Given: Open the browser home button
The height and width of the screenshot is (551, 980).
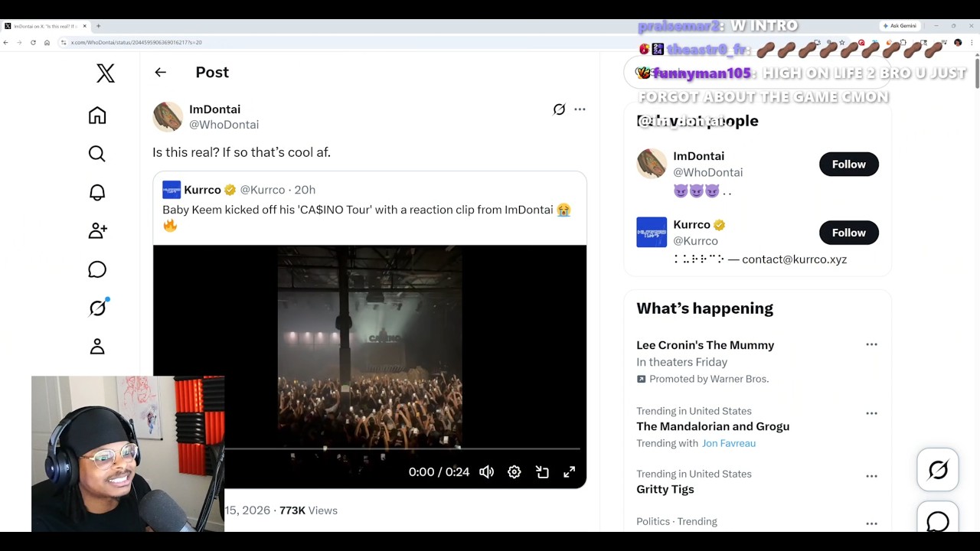Looking at the screenshot, I should 47,42.
